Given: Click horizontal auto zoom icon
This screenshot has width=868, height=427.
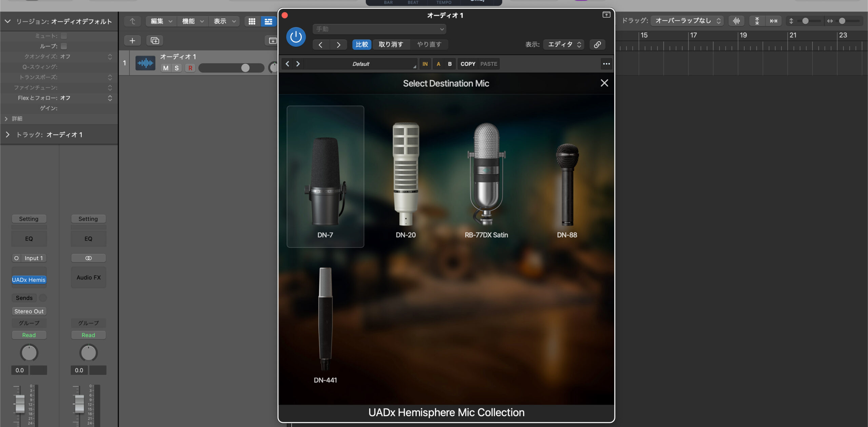Looking at the screenshot, I should coord(773,21).
